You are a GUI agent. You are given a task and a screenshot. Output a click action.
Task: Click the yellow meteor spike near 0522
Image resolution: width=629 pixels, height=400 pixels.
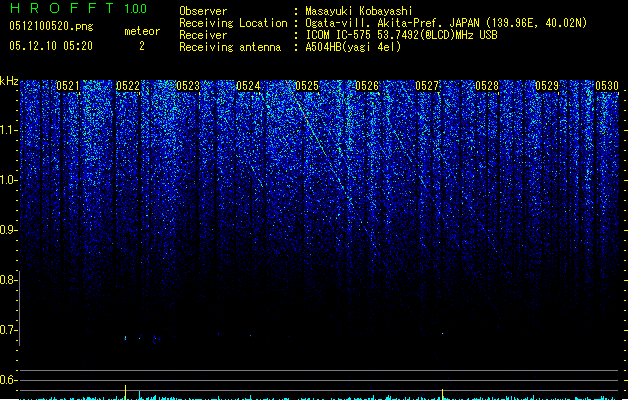[x=126, y=392]
